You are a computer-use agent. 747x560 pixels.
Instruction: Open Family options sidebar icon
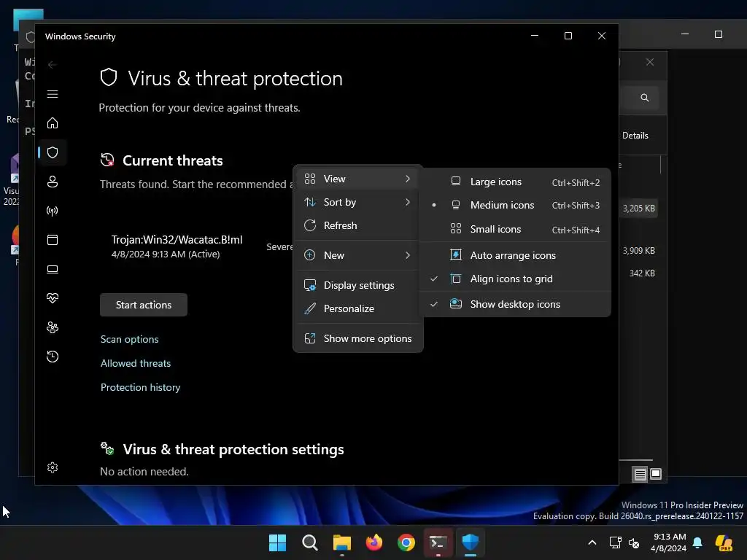click(x=53, y=327)
